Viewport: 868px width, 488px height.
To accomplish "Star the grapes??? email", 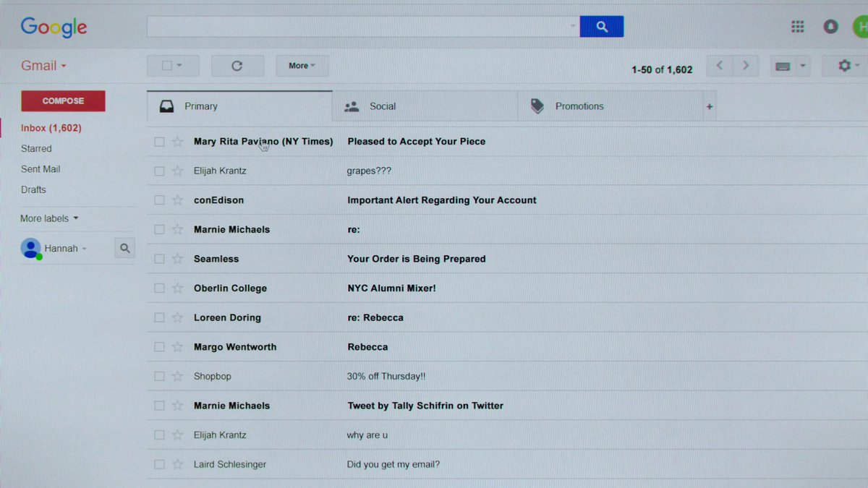I will pos(177,171).
